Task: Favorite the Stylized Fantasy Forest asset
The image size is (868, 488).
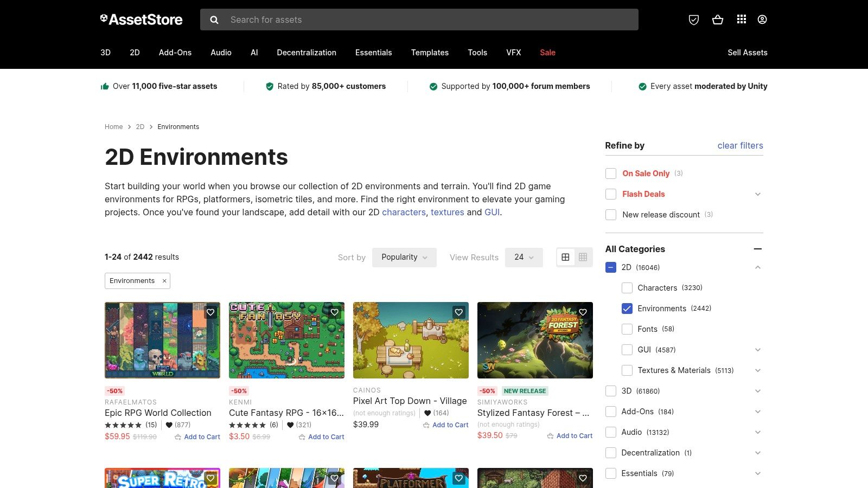Action: tap(583, 312)
